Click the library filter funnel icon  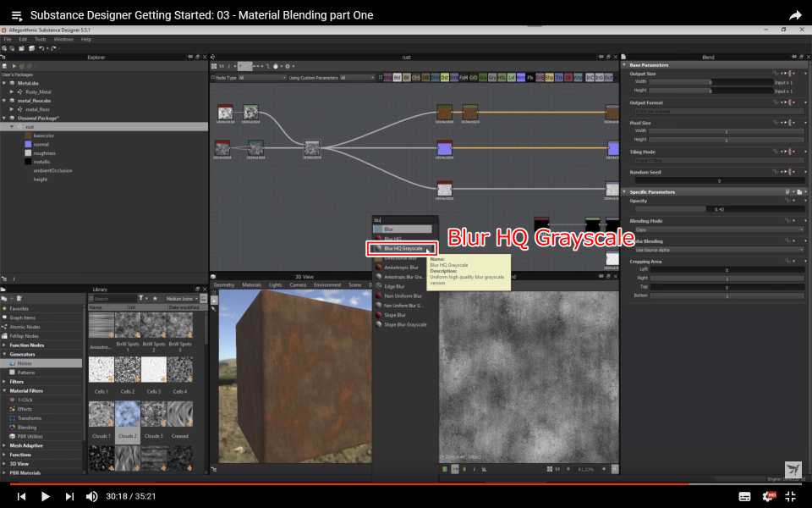pyautogui.click(x=141, y=298)
